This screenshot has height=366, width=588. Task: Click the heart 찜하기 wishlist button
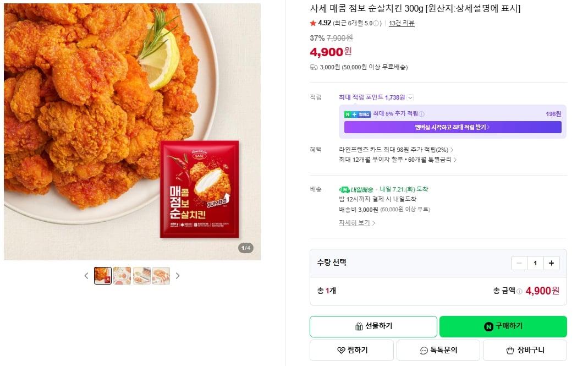coord(351,350)
